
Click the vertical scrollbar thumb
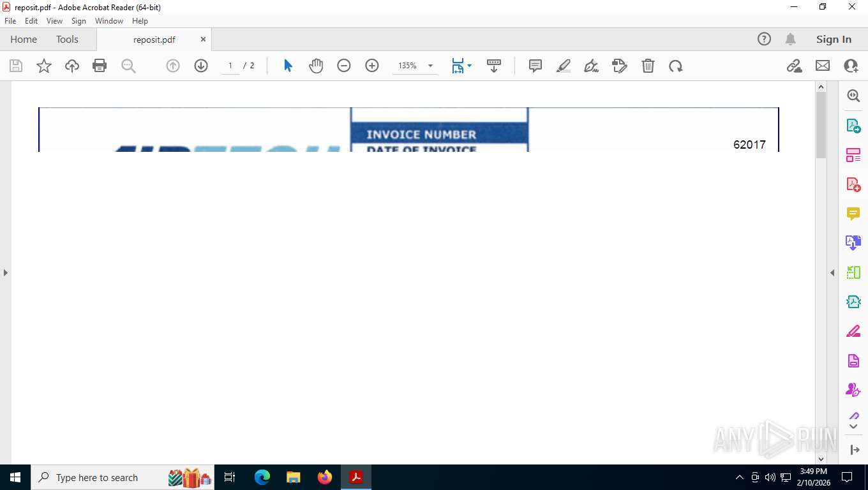coord(821,125)
